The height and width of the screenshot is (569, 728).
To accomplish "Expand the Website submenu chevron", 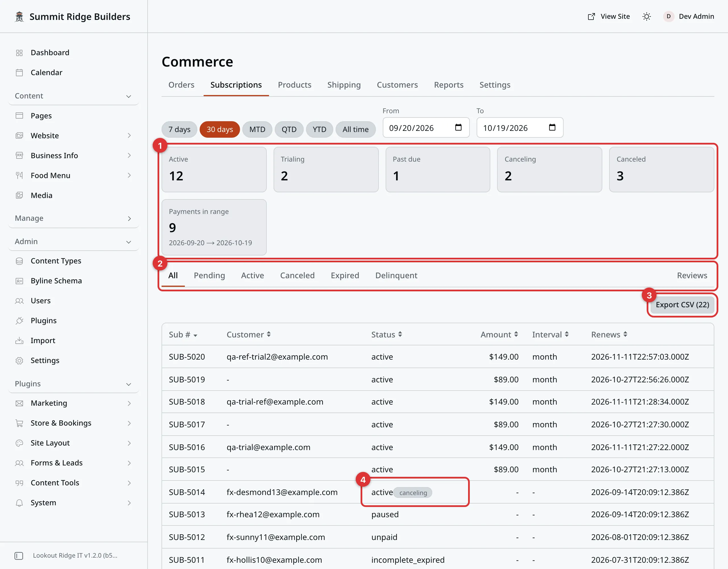I will pyautogui.click(x=129, y=136).
